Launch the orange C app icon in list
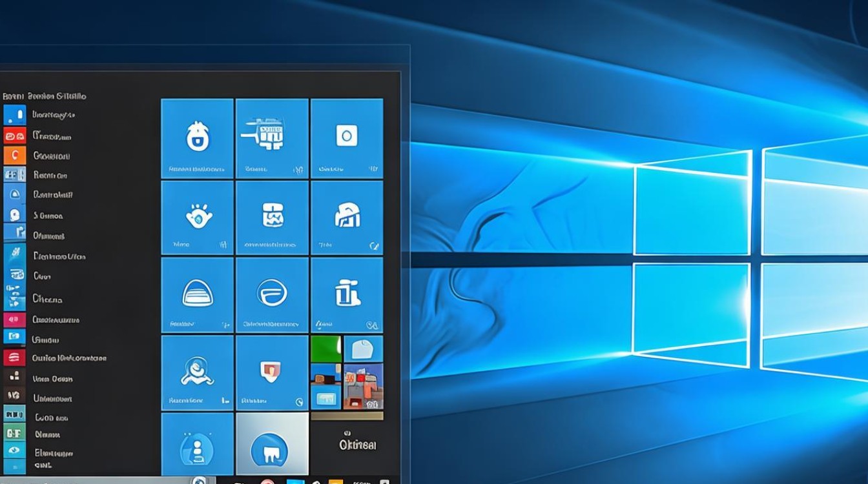The height and width of the screenshot is (484, 868). (x=15, y=156)
